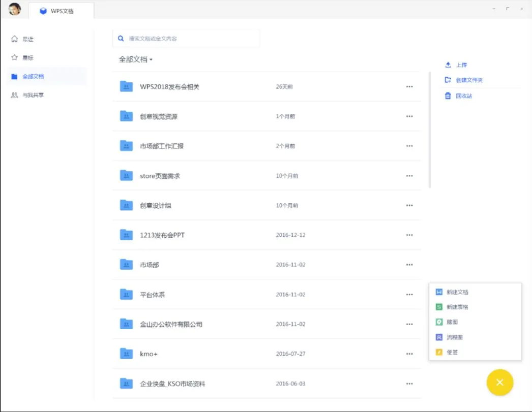
Task: Click the search magnifier icon
Action: tap(121, 39)
